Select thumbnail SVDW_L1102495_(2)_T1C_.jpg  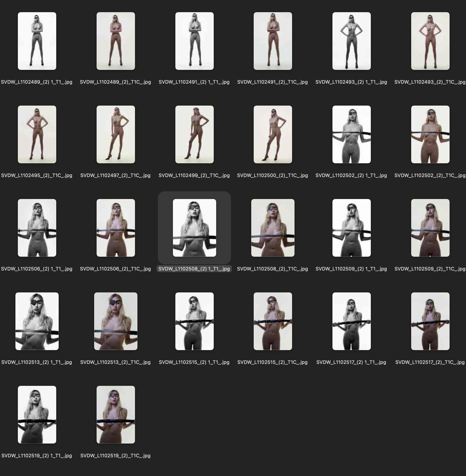(37, 134)
